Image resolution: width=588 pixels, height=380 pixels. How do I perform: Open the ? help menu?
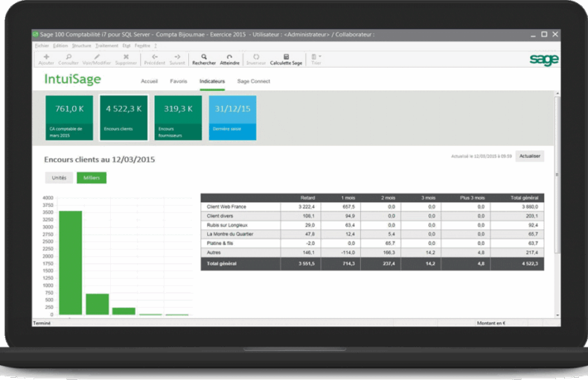(x=156, y=45)
